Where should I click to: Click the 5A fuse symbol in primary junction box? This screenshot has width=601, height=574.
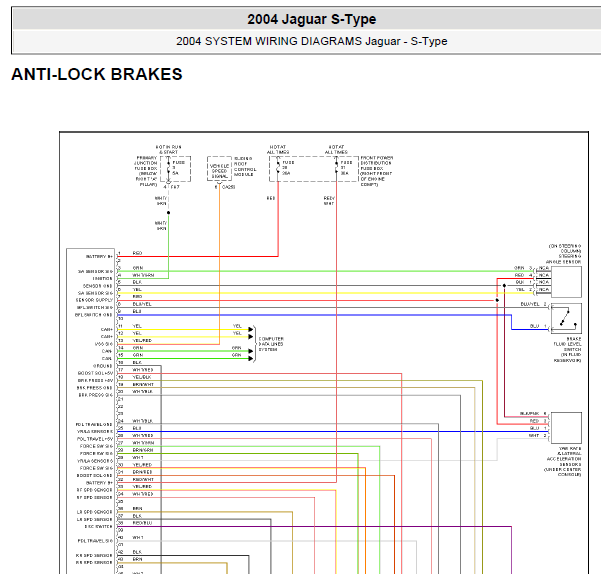tap(168, 168)
